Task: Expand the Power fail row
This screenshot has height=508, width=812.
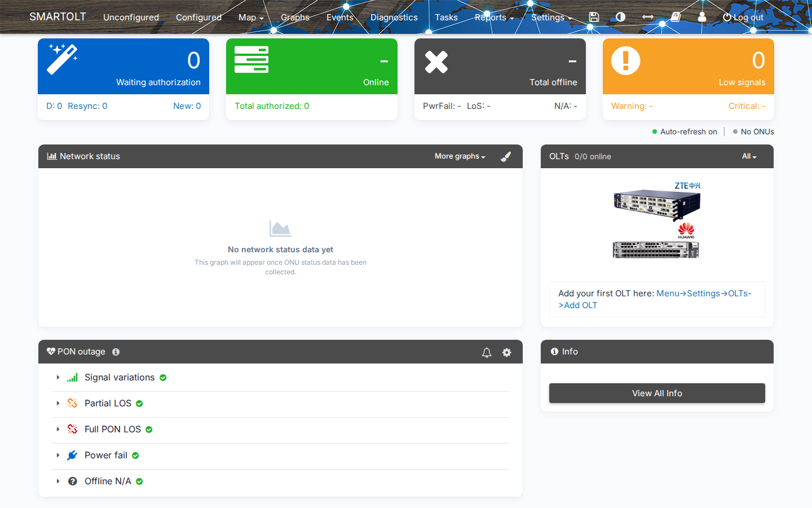Action: pos(58,455)
